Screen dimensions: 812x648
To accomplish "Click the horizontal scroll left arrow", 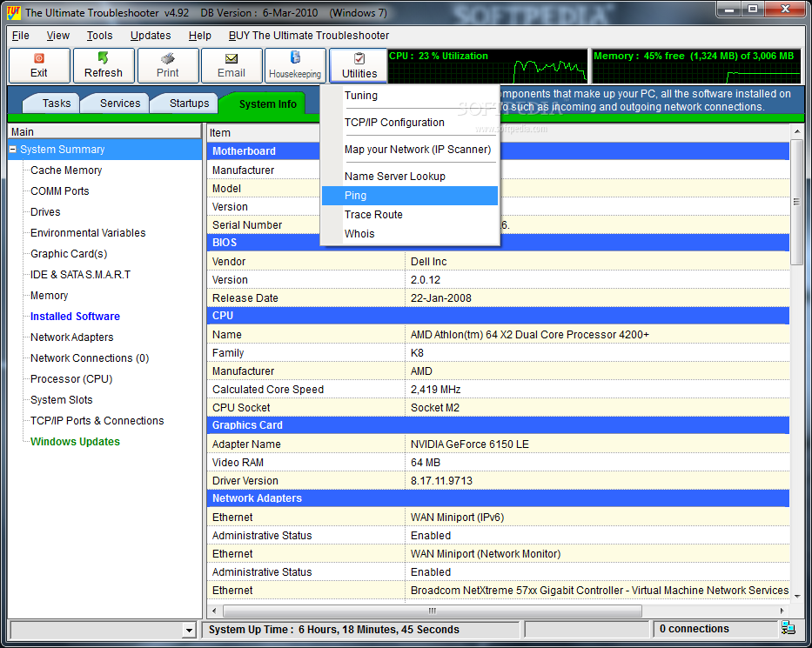I will tap(214, 611).
